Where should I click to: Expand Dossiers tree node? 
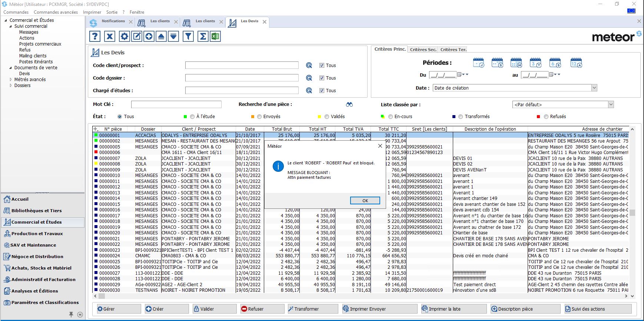pos(10,86)
